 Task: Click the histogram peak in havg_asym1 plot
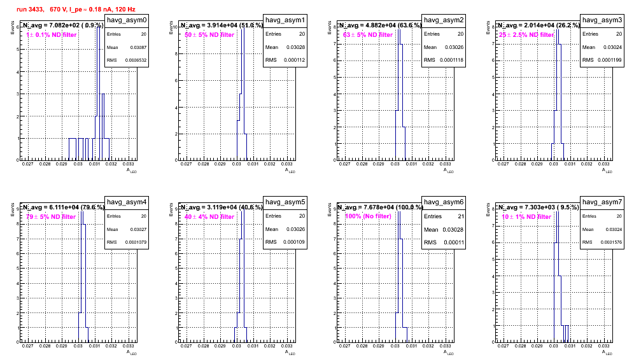tap(243, 94)
